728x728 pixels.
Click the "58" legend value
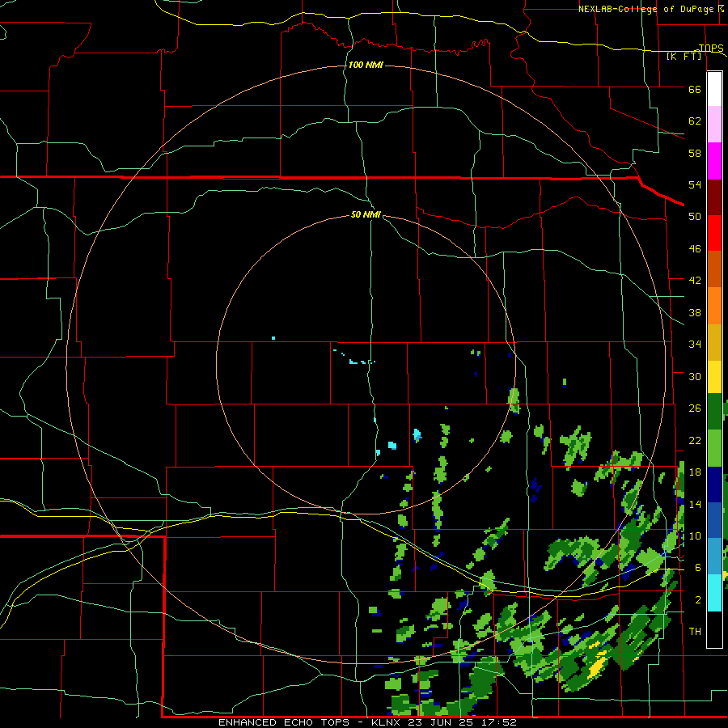[695, 153]
